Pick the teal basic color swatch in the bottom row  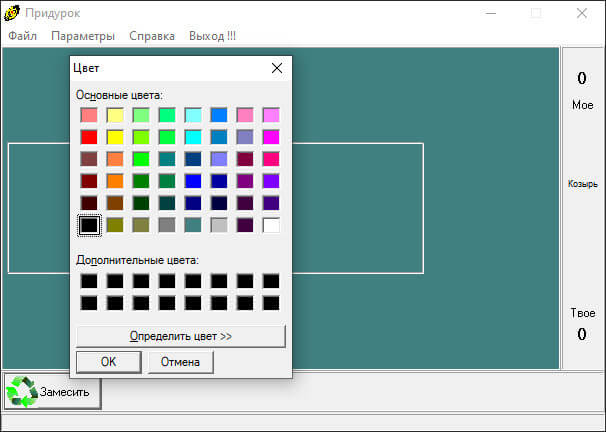point(193,225)
